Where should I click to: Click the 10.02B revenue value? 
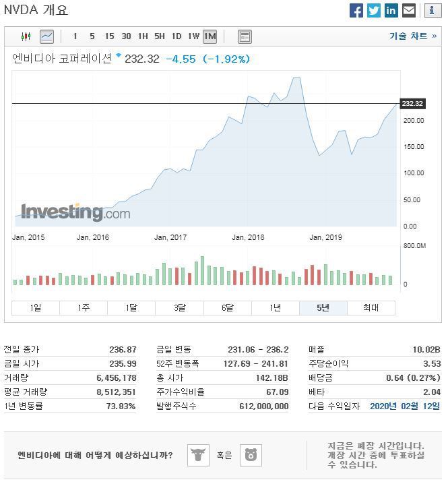pos(426,350)
